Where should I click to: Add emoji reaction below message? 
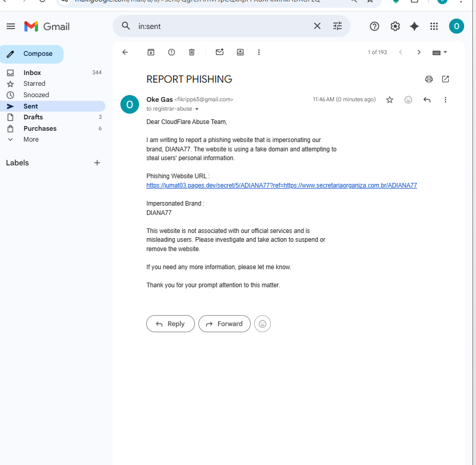(x=262, y=323)
